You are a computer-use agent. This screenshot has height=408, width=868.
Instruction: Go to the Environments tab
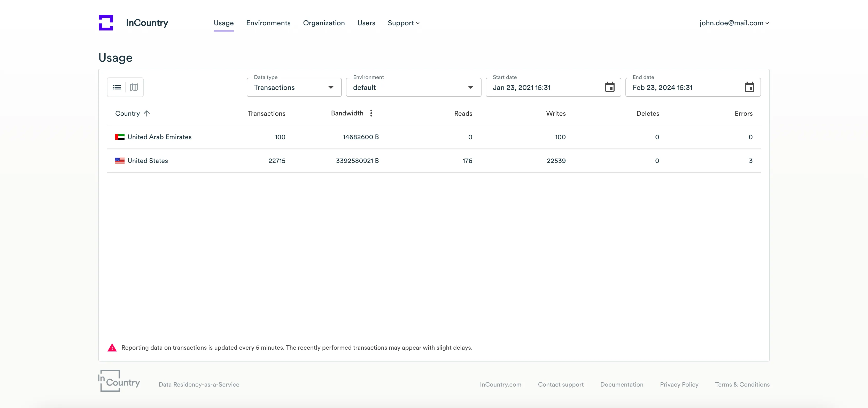point(268,23)
